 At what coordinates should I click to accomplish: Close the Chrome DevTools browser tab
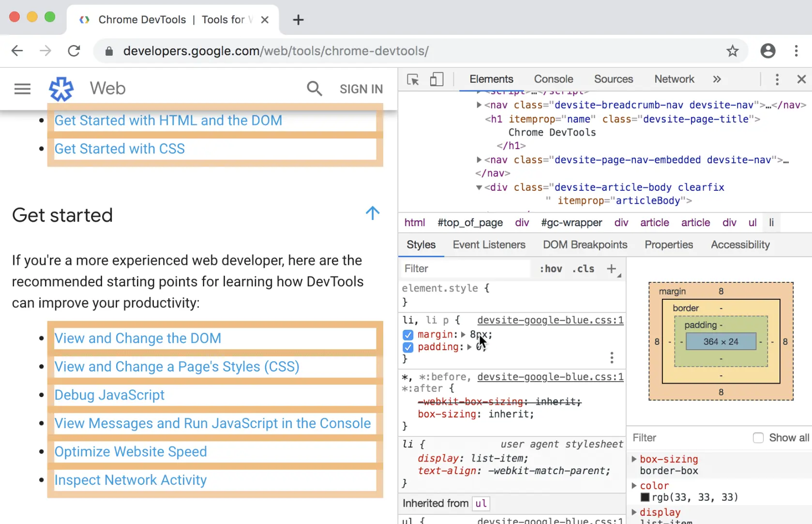[265, 20]
